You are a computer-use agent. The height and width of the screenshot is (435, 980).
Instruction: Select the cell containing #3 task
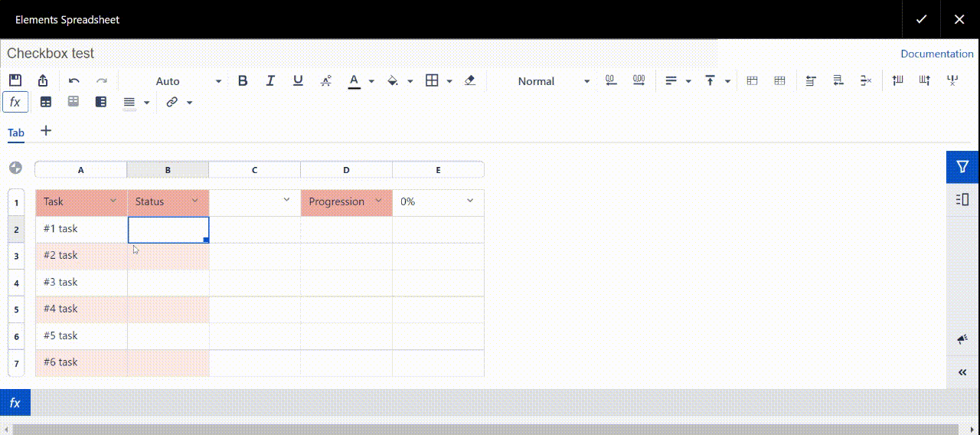(x=81, y=283)
